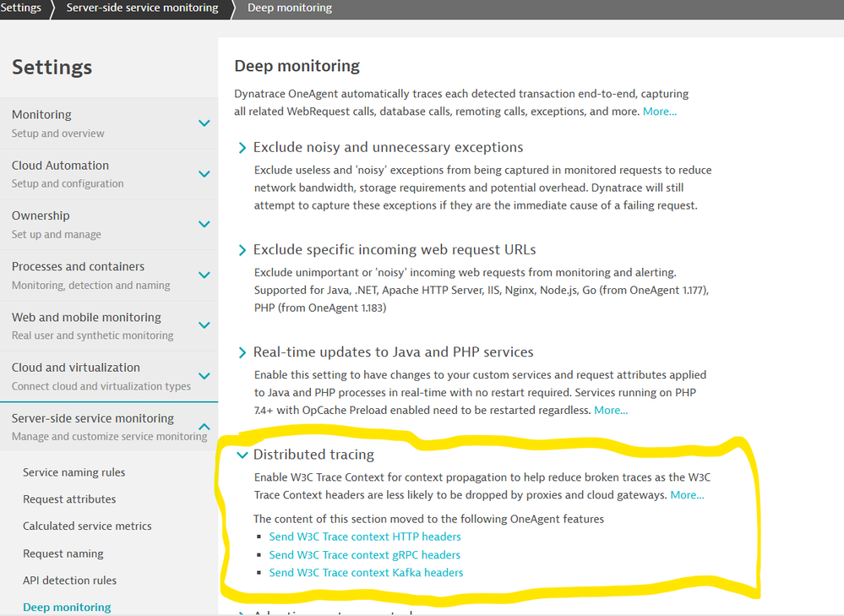Open Send W3C Trace context gRPC headers
The height and width of the screenshot is (616, 844).
pos(364,555)
